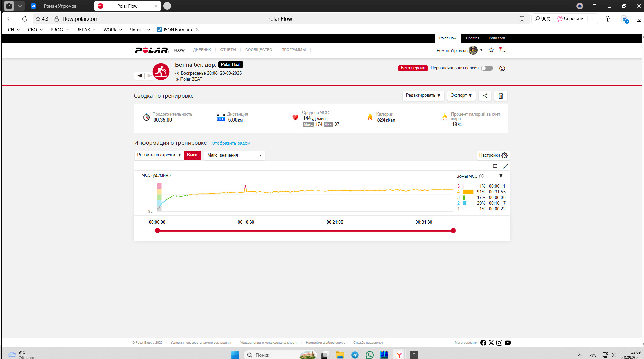The width and height of the screenshot is (644, 359).
Task: Open Служба поддержки link
Action: (x=368, y=343)
